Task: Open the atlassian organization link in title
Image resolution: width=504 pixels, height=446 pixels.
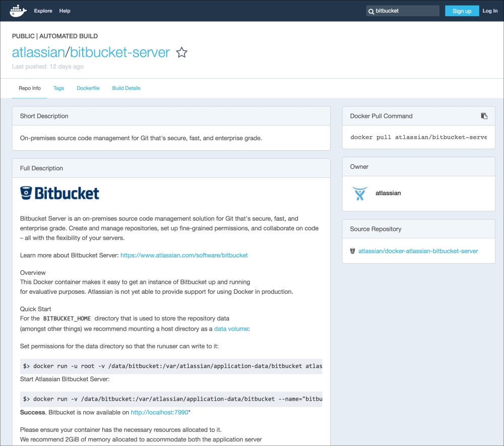Action: coord(38,52)
